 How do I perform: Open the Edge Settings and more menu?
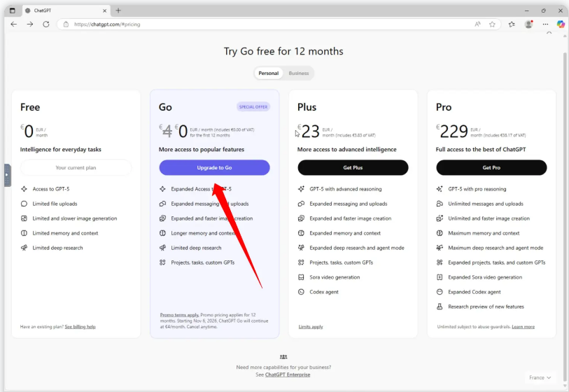point(545,24)
